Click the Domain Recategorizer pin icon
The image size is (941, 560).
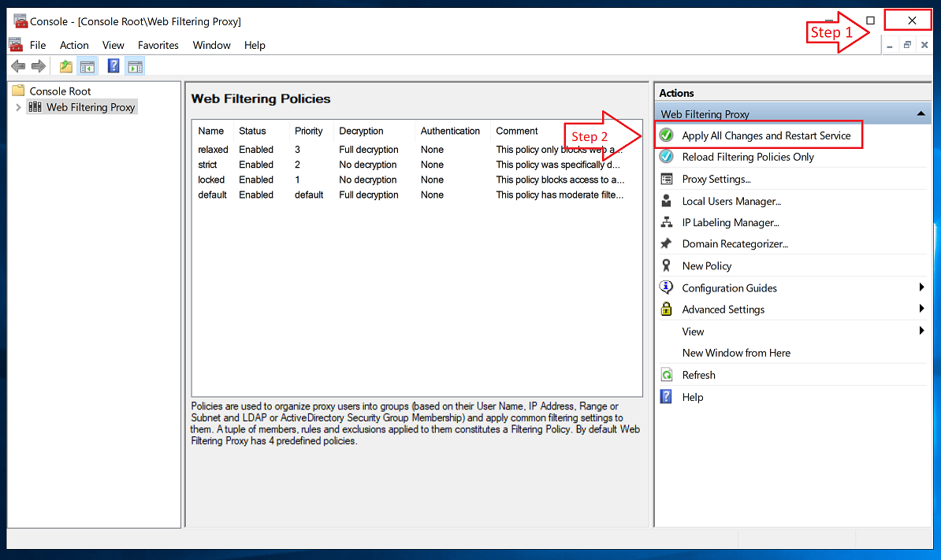click(x=666, y=243)
